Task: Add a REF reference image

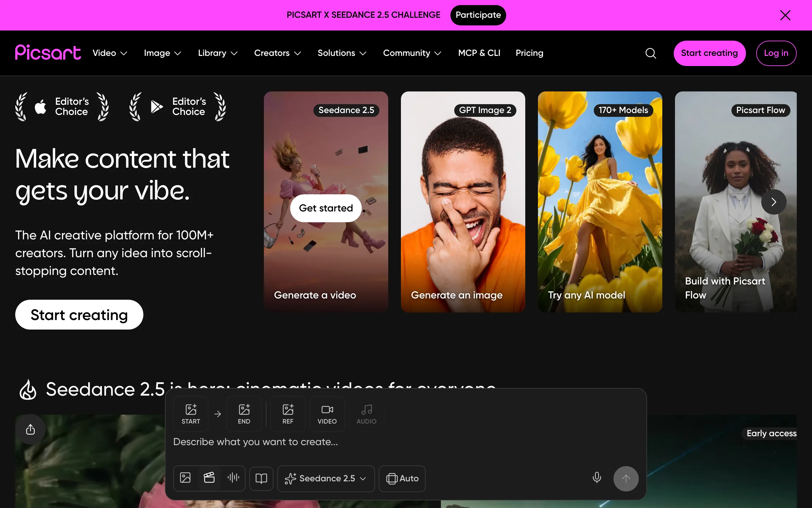Action: click(288, 414)
